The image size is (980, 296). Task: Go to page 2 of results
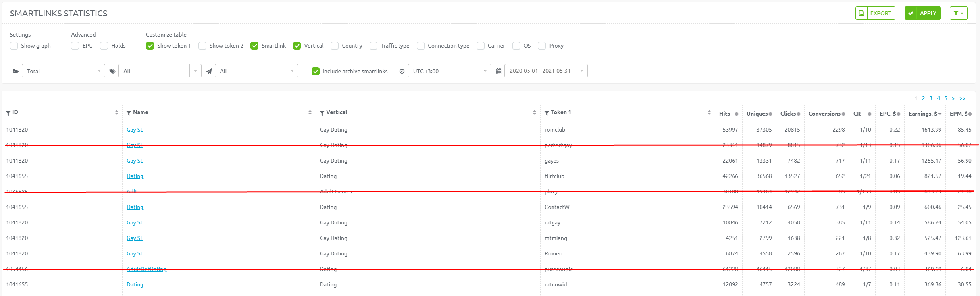[923, 98]
